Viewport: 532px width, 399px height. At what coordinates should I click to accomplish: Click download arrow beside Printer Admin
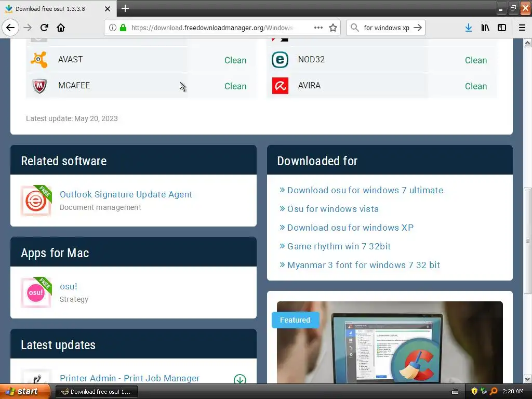tap(240, 379)
